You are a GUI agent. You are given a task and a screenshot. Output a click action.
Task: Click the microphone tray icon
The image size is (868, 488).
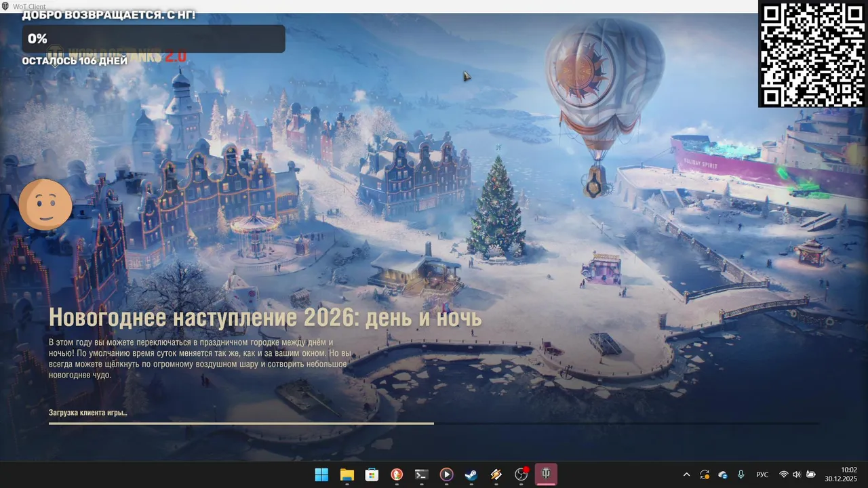coord(741,474)
